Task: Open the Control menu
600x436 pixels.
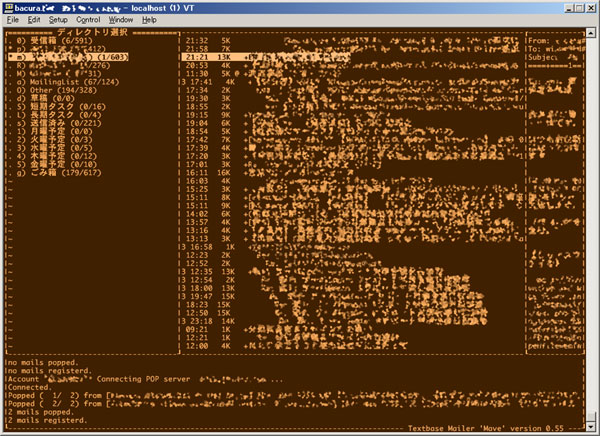Action: [88, 20]
